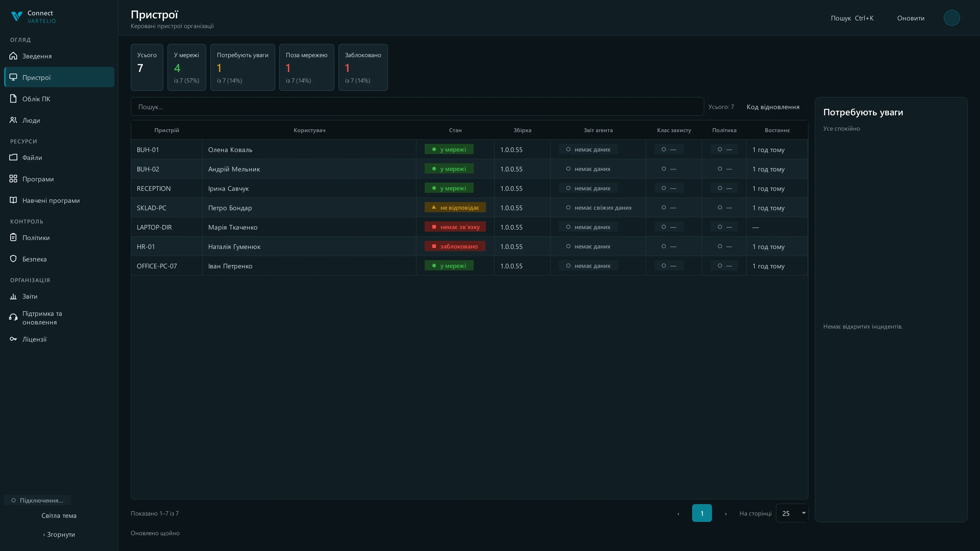Filter by Потребують уваги stat card
This screenshot has height=551, width=980.
coord(242,67)
